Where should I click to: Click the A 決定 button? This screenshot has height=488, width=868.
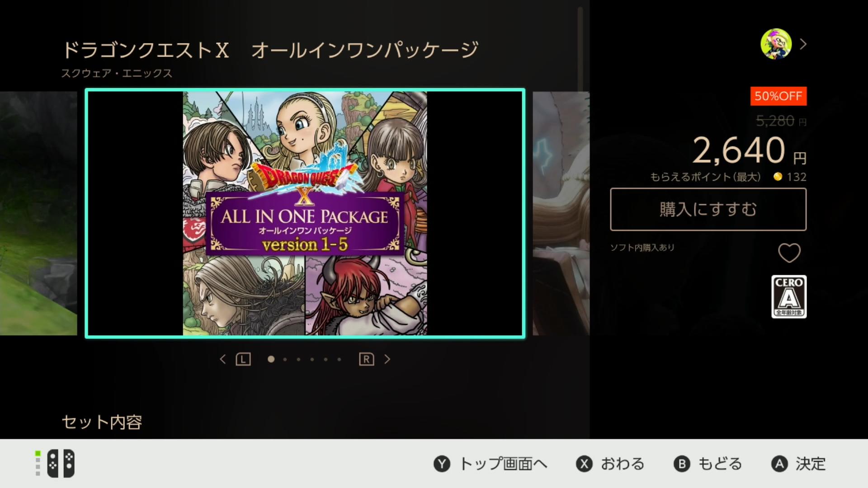click(798, 464)
